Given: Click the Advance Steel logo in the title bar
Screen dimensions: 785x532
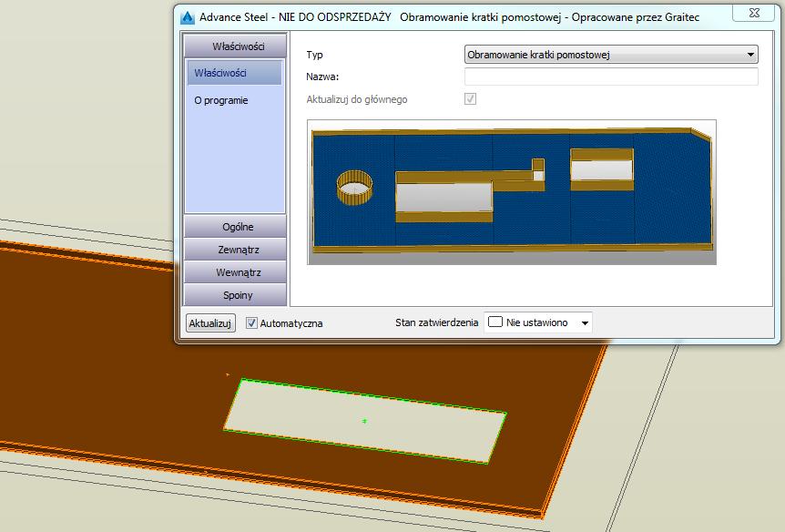Looking at the screenshot, I should point(188,17).
